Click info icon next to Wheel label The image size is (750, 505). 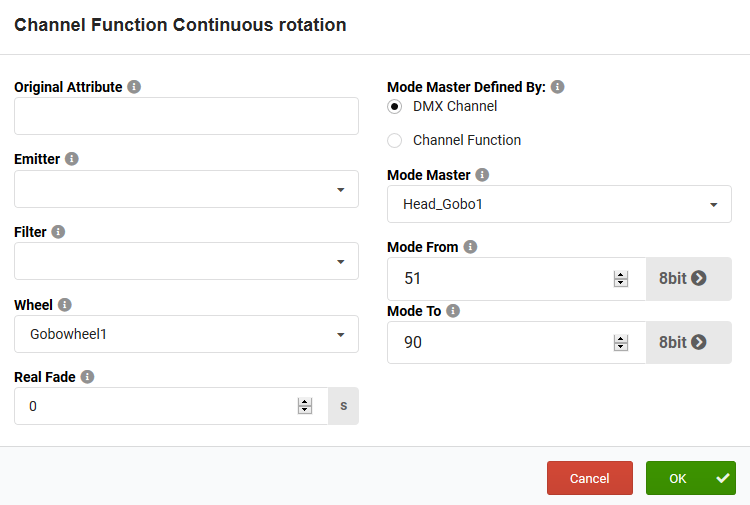65,305
